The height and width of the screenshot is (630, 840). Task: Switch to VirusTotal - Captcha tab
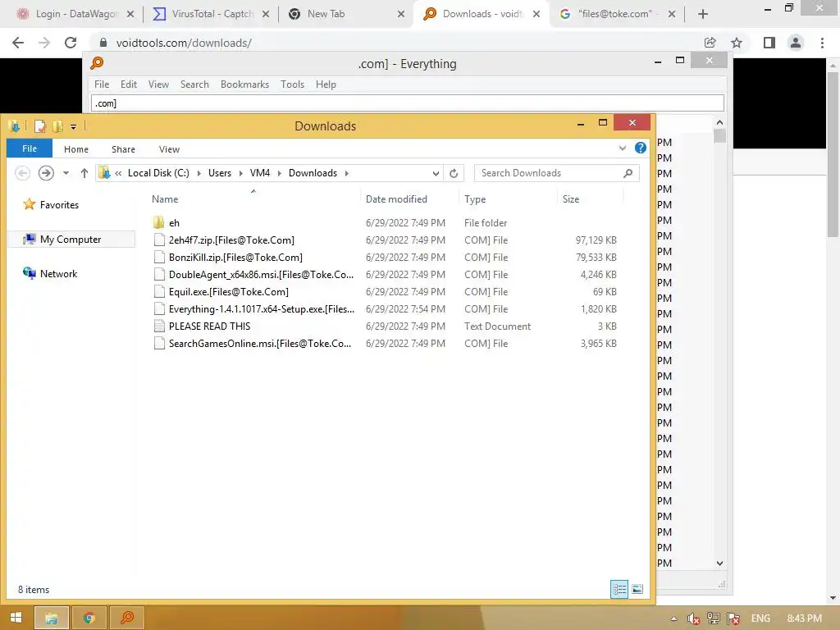point(211,14)
